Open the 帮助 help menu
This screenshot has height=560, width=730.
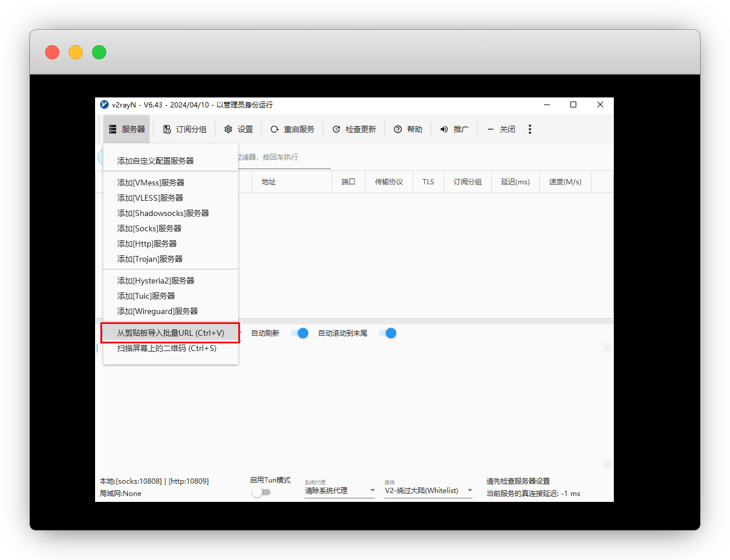[x=398, y=129]
